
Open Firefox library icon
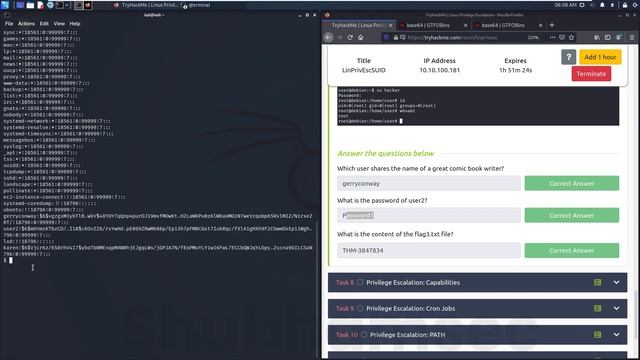click(597, 37)
